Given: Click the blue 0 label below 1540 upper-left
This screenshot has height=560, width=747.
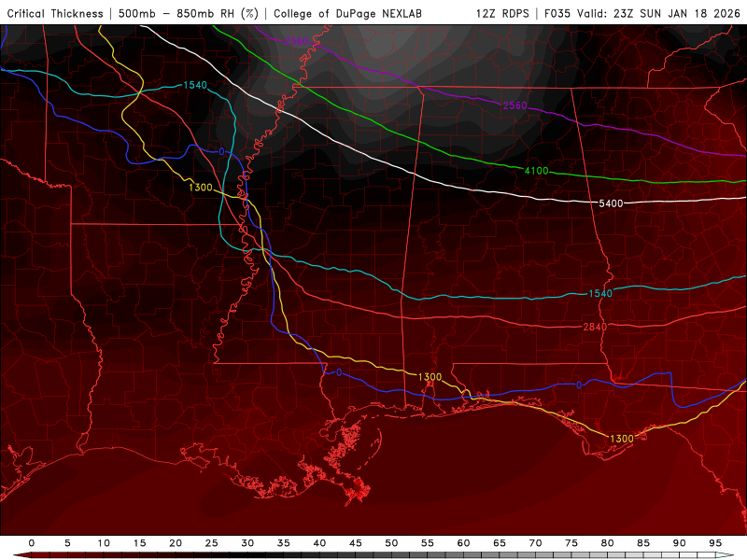Looking at the screenshot, I should tap(221, 152).
